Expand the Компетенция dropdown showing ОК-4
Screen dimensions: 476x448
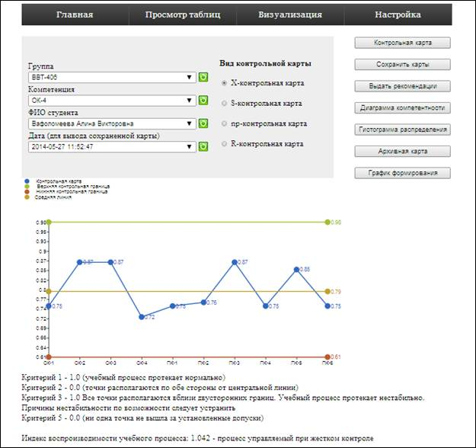[112, 101]
